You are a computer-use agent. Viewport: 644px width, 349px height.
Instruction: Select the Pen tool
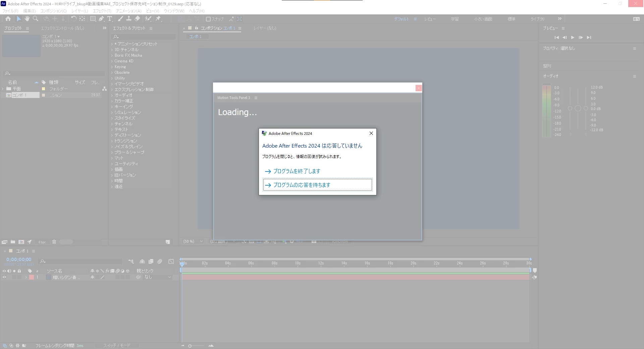coord(101,19)
